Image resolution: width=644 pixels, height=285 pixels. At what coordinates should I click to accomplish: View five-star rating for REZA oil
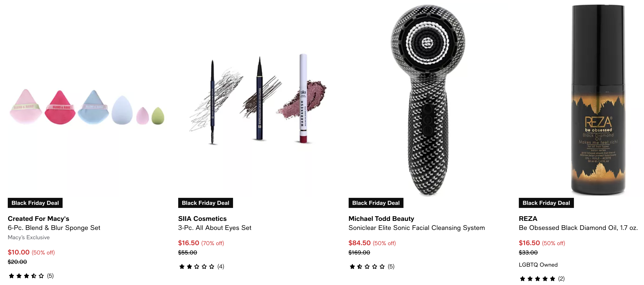537,279
